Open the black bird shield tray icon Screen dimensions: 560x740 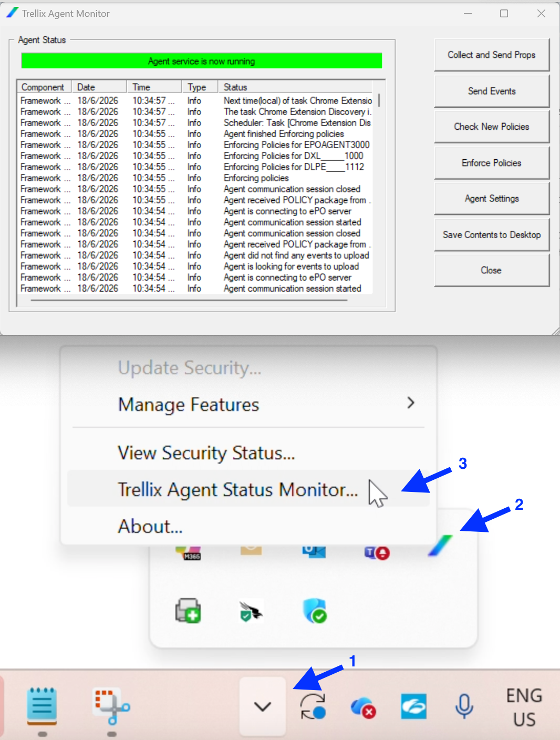pos(251,611)
